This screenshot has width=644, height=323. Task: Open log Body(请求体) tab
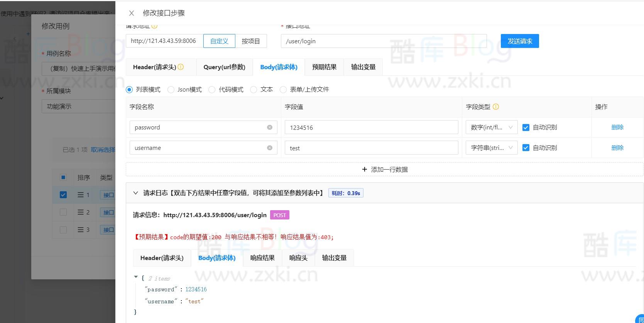click(x=217, y=258)
